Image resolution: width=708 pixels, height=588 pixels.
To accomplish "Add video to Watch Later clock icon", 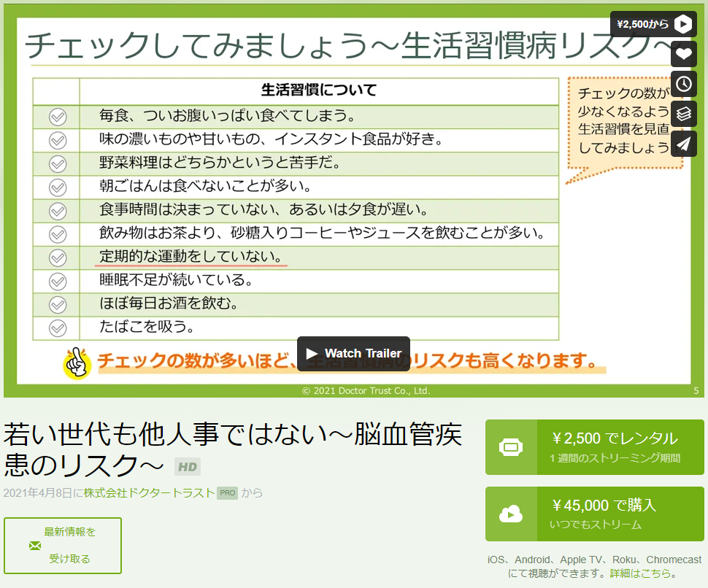I will click(683, 84).
